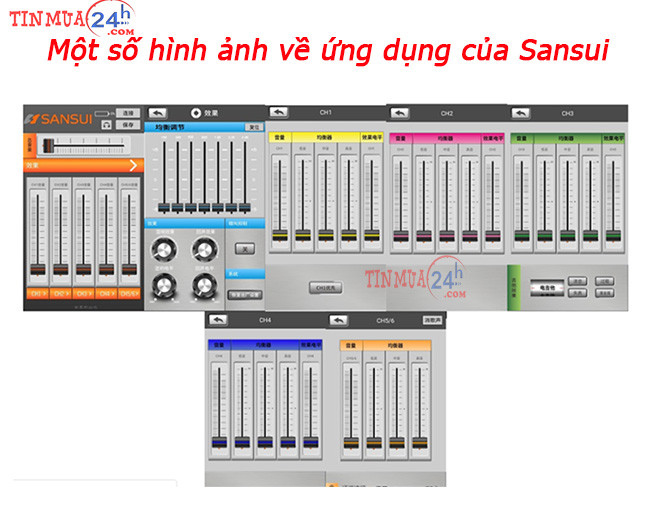650x513 pixels.
Task: Click the vertical orange master volume tab on the main screen
Action: [29, 145]
